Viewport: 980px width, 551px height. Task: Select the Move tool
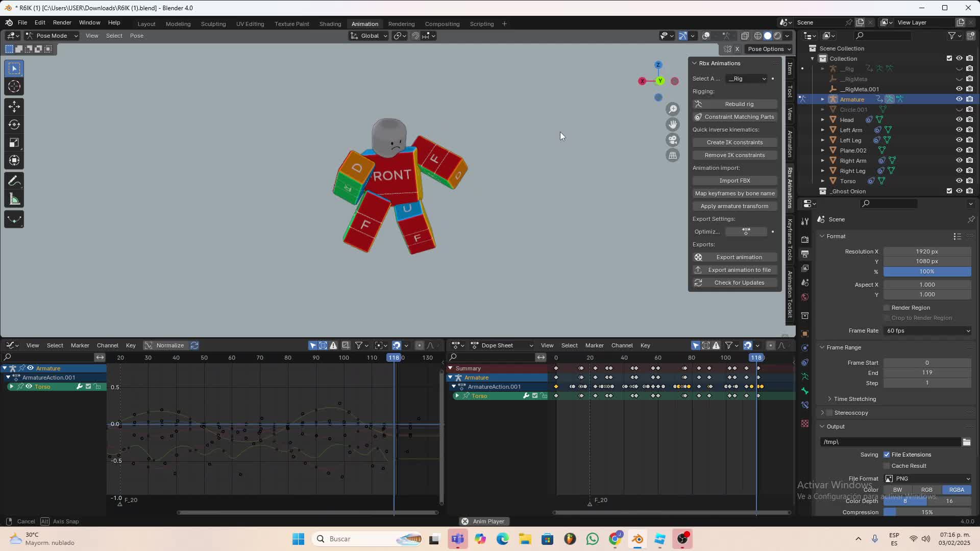click(x=14, y=107)
